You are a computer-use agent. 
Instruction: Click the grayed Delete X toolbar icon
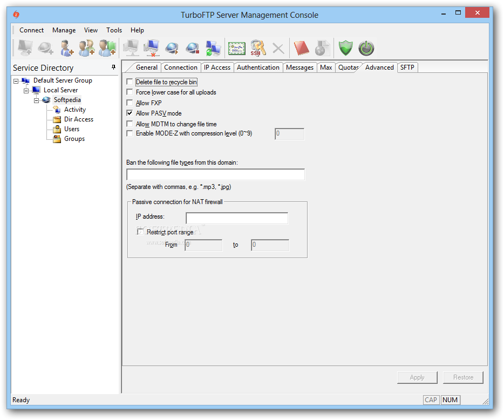pyautogui.click(x=278, y=49)
